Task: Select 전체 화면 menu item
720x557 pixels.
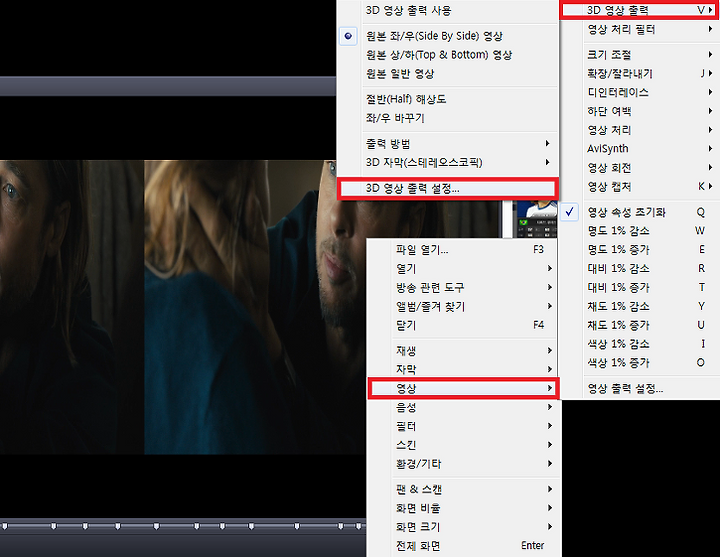Action: (464, 546)
